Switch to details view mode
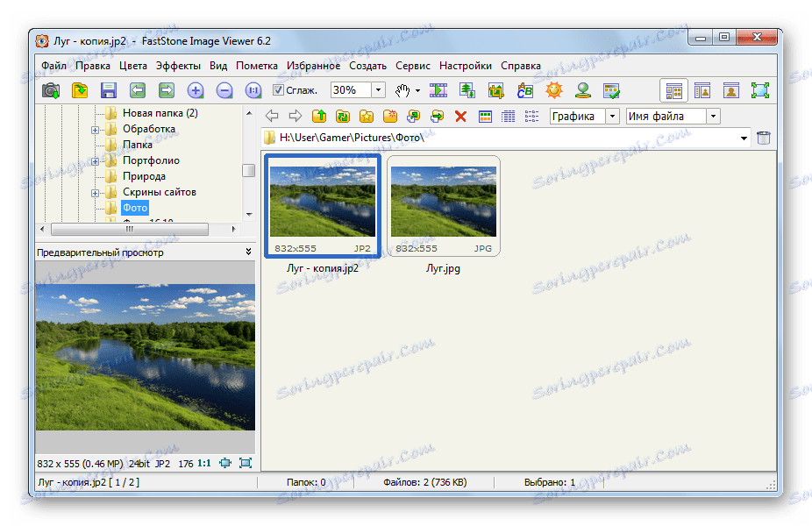Viewport: 812px width, 526px height. pos(509,117)
